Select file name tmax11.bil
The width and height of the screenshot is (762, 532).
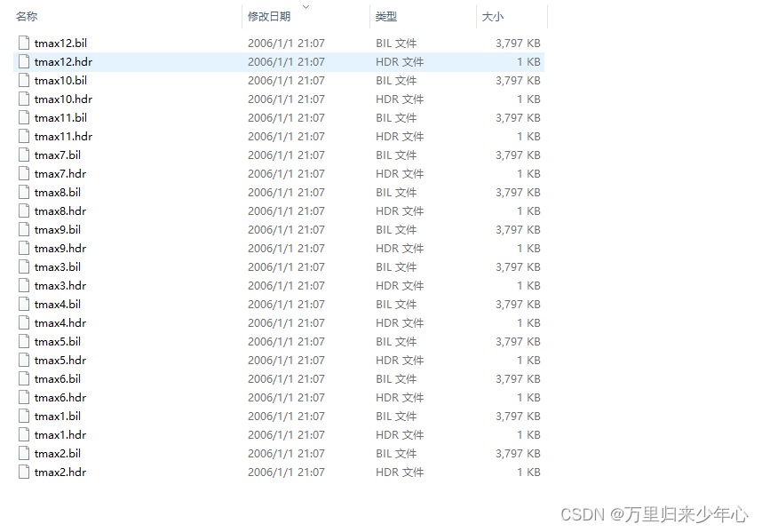pos(60,117)
